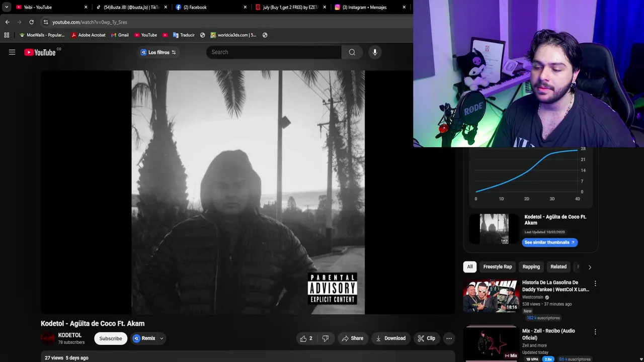Open the globe bookmark after Traducir
This screenshot has width=644, height=362.
tap(202, 35)
